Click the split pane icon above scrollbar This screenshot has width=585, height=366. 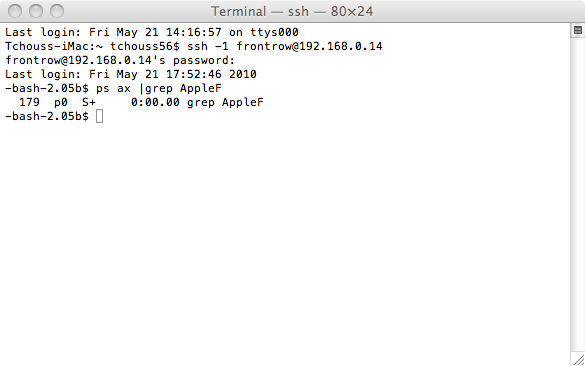click(578, 30)
